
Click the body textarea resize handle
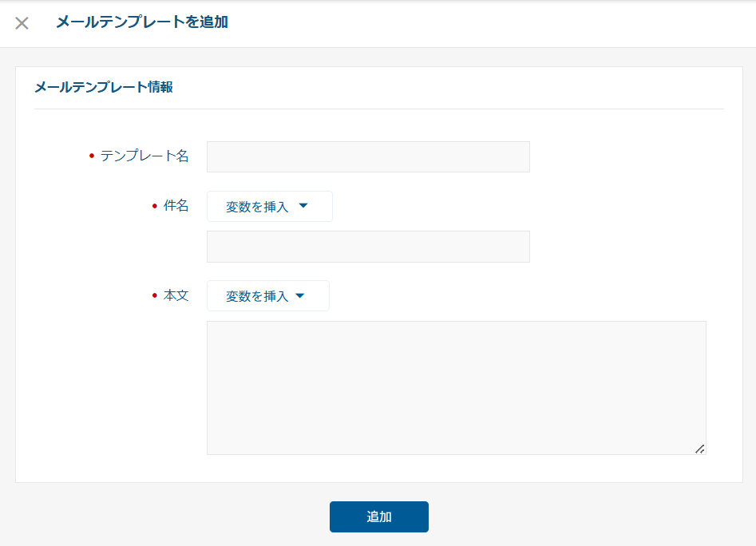point(699,449)
